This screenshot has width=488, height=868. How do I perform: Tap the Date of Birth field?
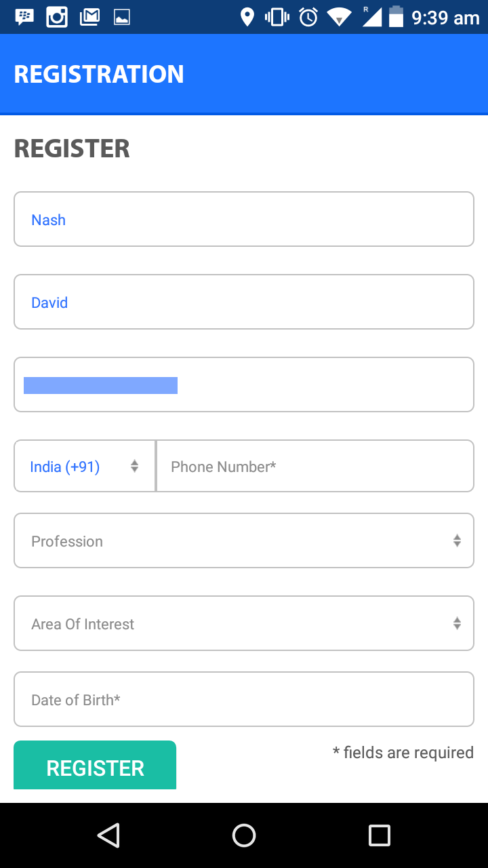(x=244, y=699)
